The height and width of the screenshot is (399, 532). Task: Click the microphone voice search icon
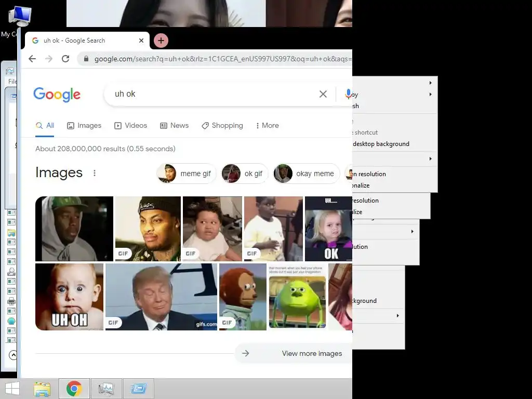click(348, 94)
